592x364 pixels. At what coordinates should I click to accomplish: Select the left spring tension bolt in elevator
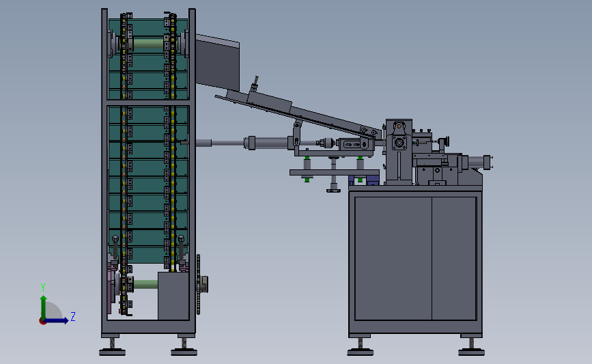[x=115, y=248]
